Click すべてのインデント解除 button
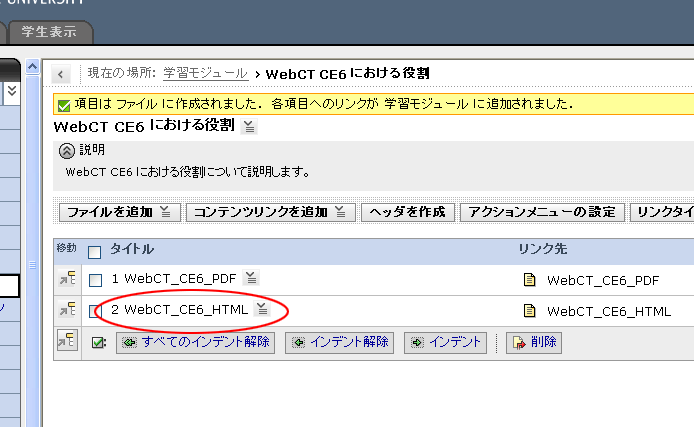 coord(196,342)
